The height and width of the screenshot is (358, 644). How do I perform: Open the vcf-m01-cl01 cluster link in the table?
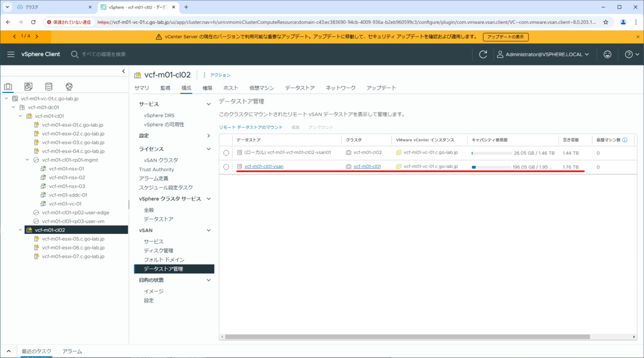point(367,166)
